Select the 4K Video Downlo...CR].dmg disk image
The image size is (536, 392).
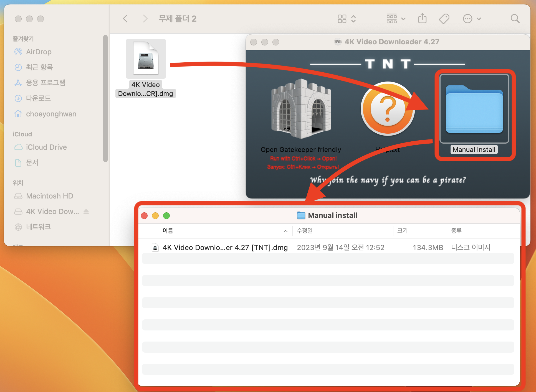pyautogui.click(x=146, y=58)
